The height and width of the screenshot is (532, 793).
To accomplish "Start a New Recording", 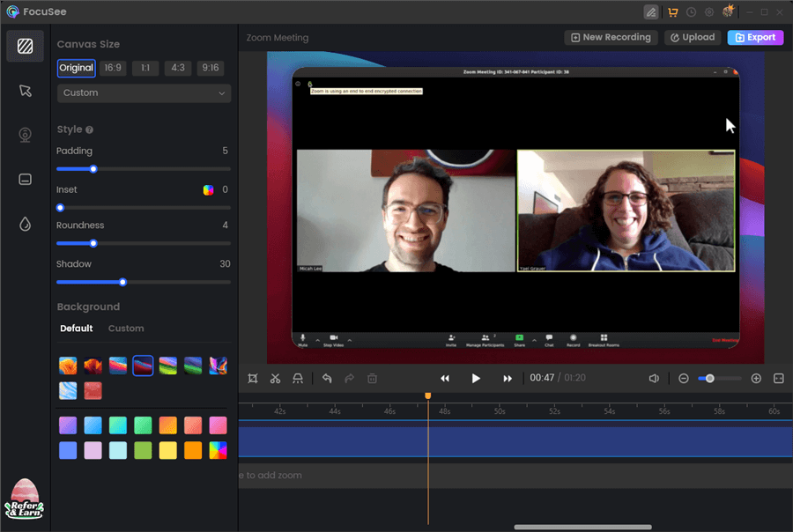I will (x=611, y=37).
